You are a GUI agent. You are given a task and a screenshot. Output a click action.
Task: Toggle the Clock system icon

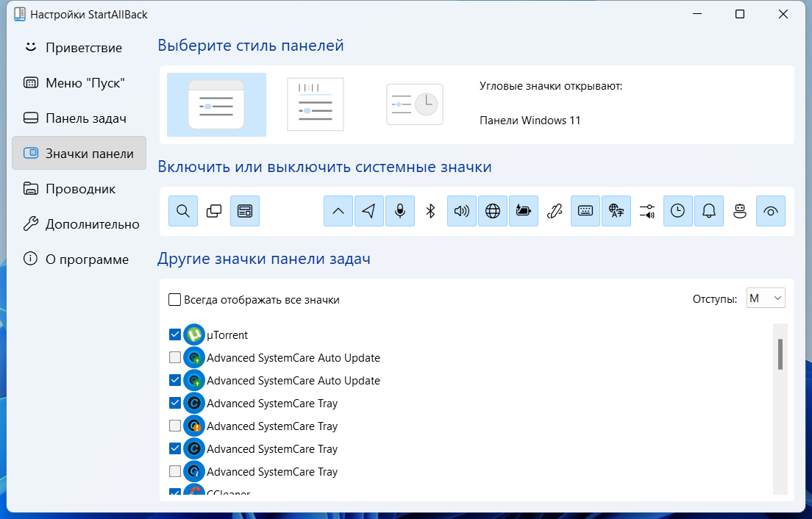678,211
